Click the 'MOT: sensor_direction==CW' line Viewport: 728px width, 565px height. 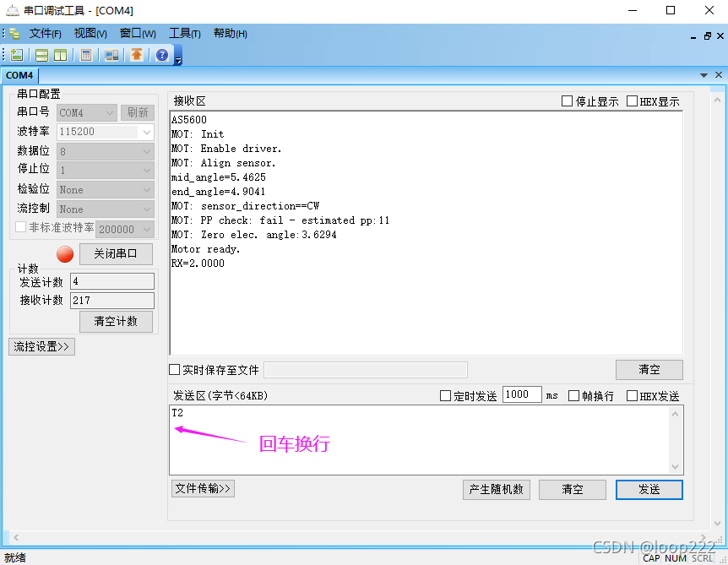(x=245, y=206)
